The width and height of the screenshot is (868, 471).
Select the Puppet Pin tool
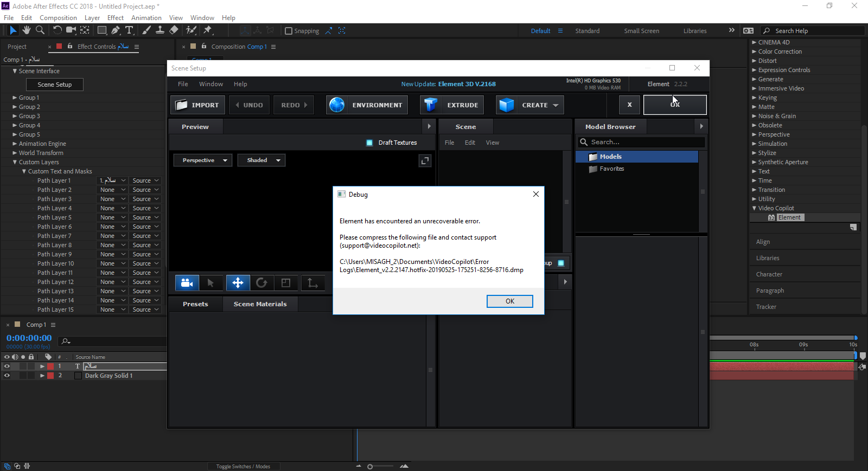tap(208, 30)
